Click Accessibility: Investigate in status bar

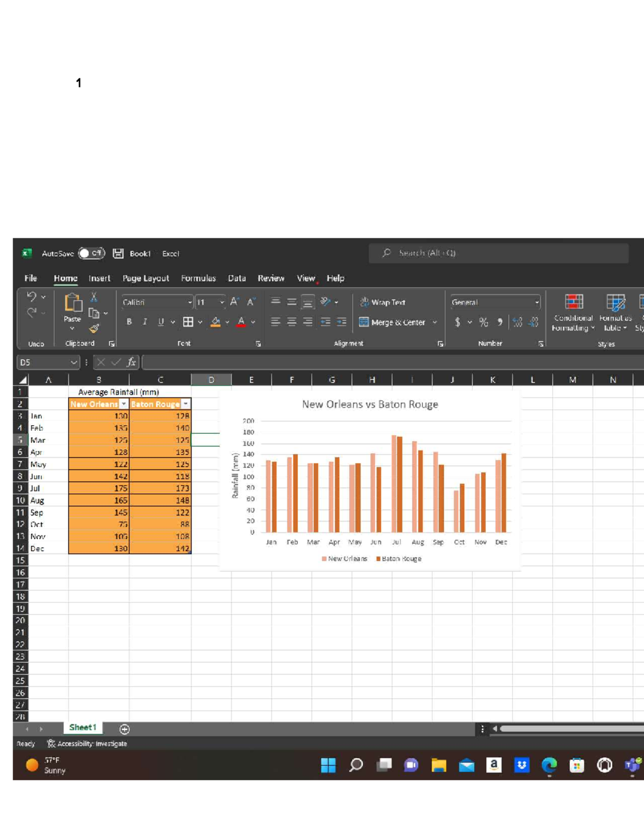[87, 744]
